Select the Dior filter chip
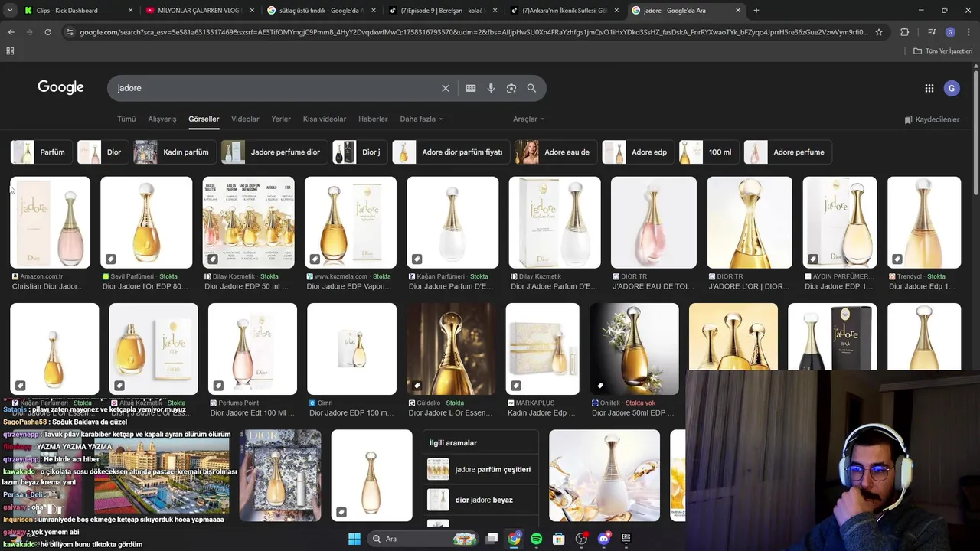Image resolution: width=980 pixels, height=551 pixels. (x=103, y=152)
